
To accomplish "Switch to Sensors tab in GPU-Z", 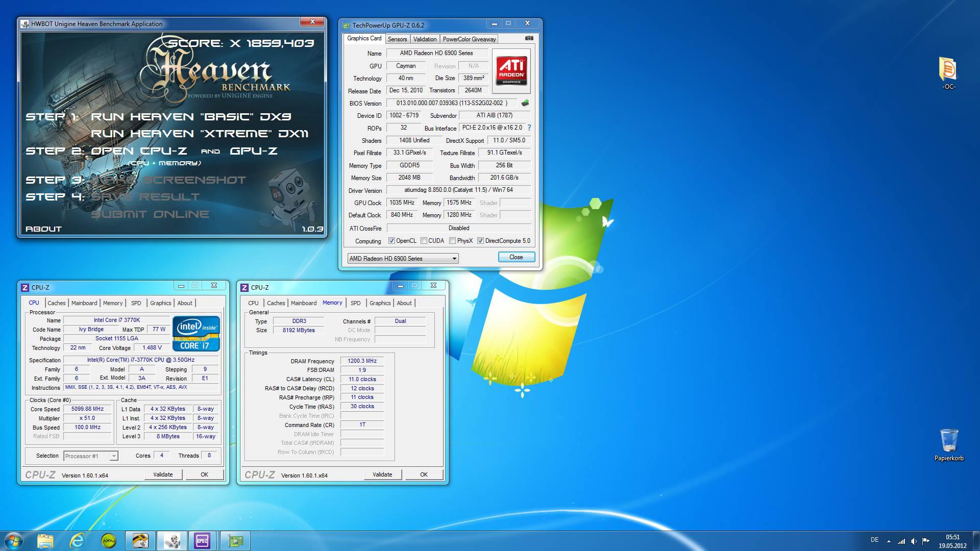I will point(397,39).
